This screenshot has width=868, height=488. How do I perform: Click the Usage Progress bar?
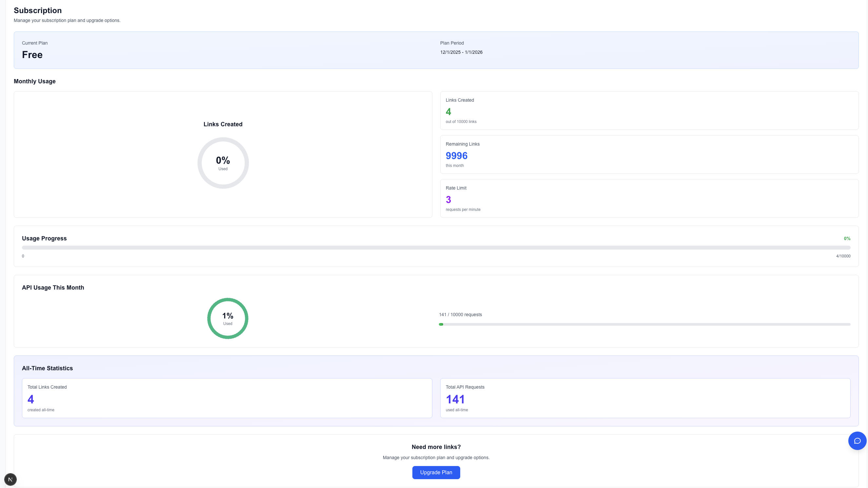[436, 248]
